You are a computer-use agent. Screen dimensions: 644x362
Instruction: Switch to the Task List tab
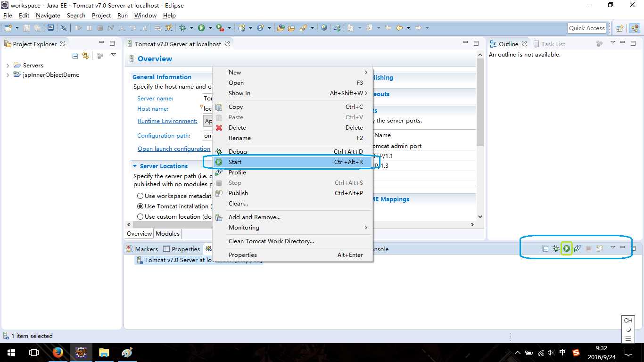click(x=549, y=44)
